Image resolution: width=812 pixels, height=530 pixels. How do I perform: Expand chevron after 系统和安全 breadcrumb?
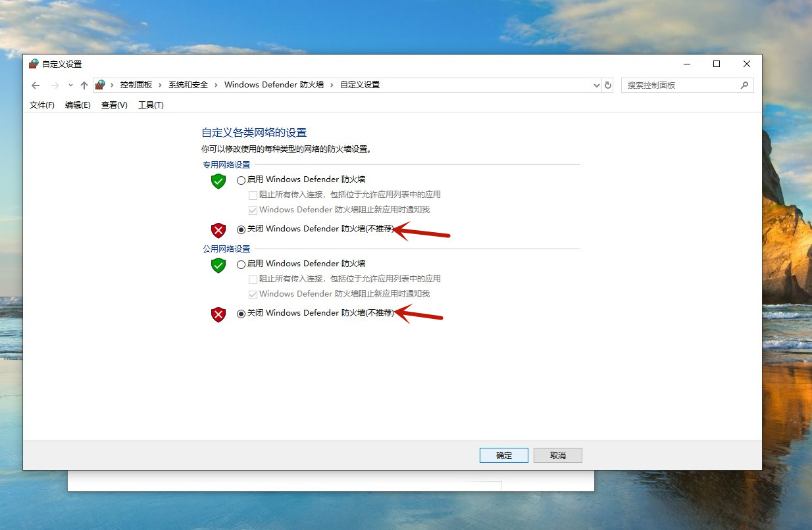coord(216,85)
